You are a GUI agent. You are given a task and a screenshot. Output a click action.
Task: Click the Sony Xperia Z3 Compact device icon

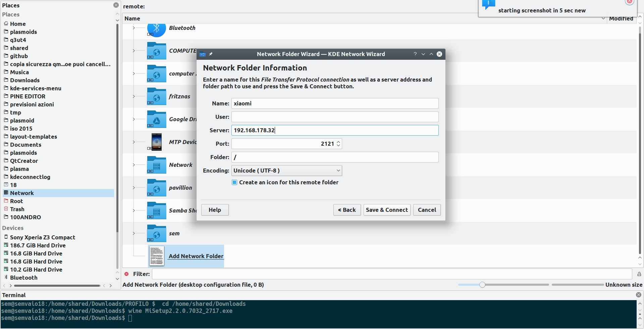pyautogui.click(x=6, y=237)
